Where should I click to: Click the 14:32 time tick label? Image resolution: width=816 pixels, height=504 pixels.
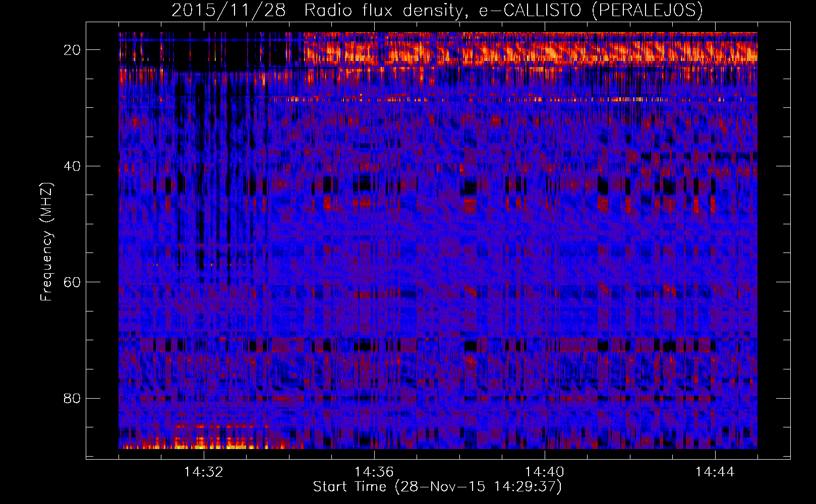[x=204, y=472]
